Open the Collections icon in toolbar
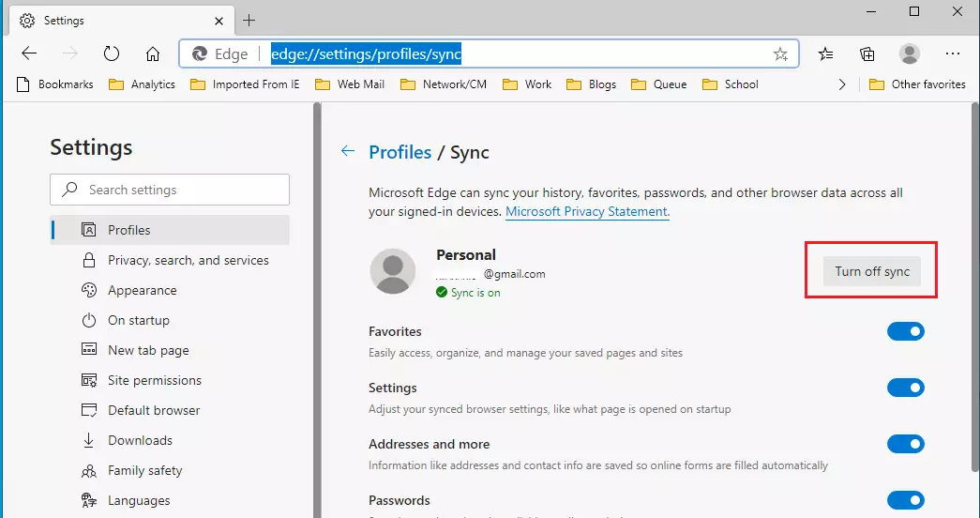The image size is (980, 518). [x=867, y=53]
